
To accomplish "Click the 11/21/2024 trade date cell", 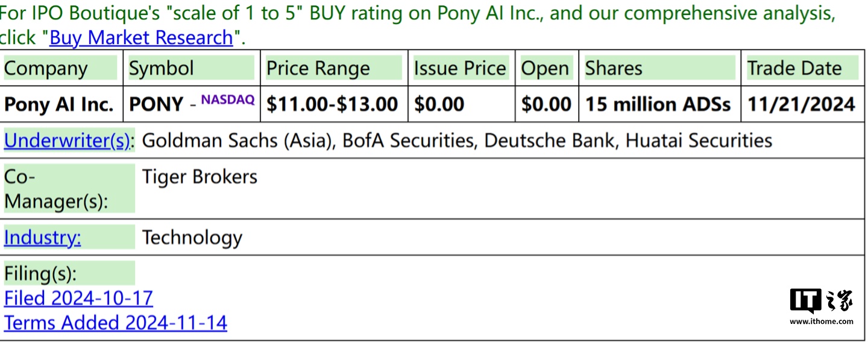I will [801, 104].
